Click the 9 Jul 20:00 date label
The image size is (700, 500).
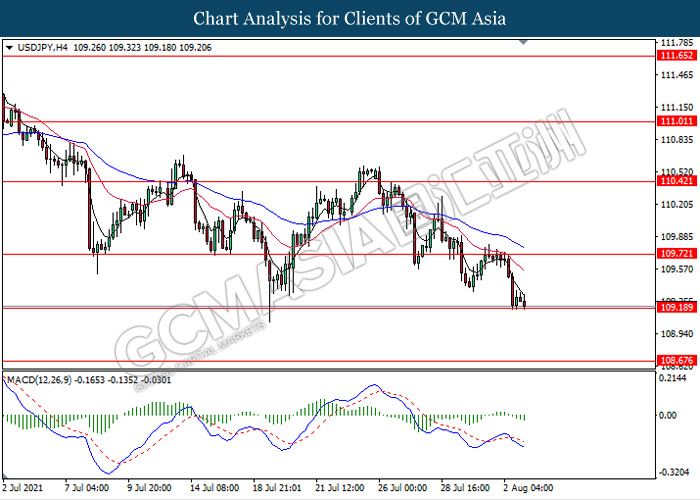[149, 488]
